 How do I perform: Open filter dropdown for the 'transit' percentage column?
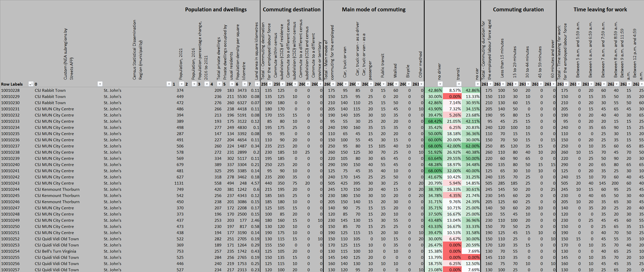point(459,84)
